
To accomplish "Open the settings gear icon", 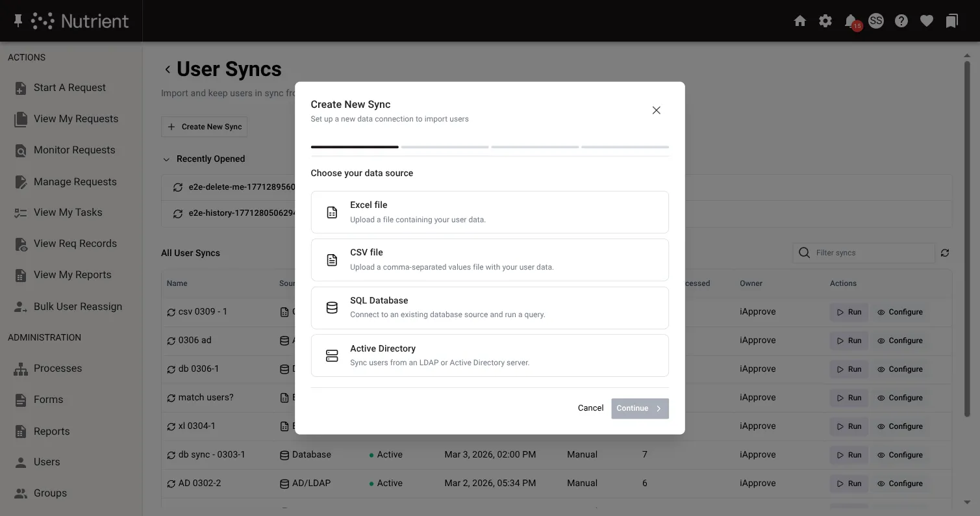I will click(x=825, y=21).
